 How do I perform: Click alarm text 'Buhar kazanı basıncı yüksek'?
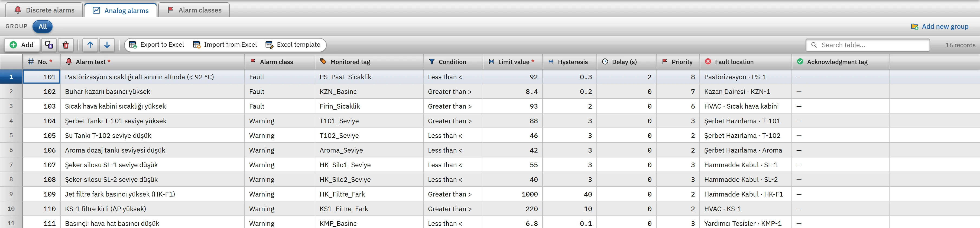[108, 91]
